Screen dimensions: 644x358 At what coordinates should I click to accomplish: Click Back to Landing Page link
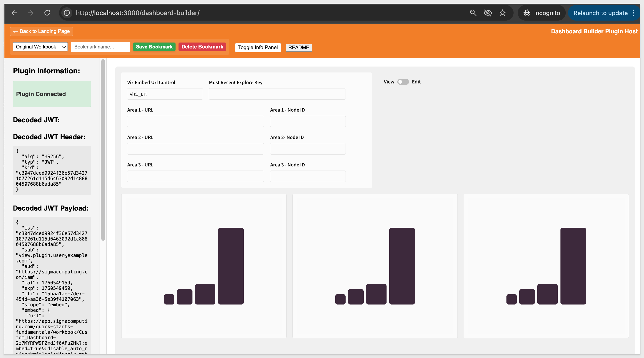coord(41,32)
